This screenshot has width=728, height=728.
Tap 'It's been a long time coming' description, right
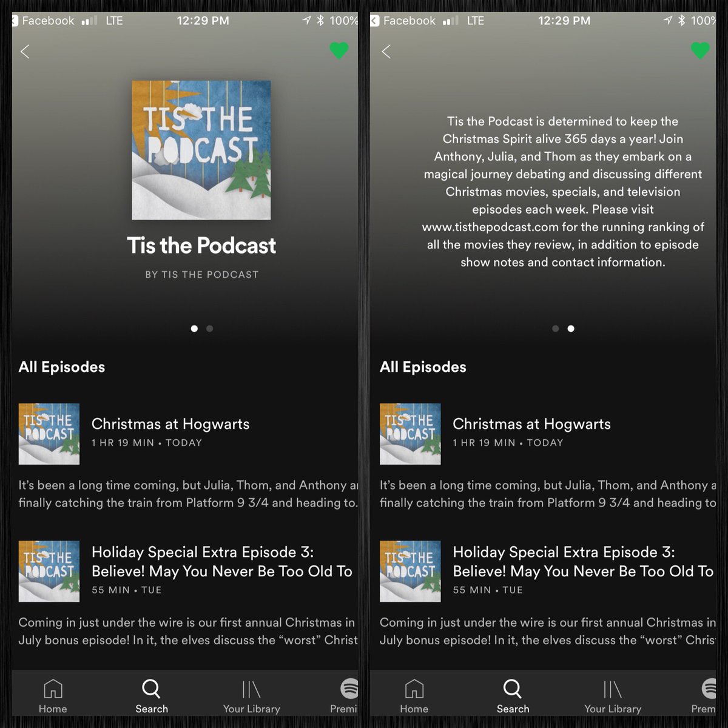548,494
